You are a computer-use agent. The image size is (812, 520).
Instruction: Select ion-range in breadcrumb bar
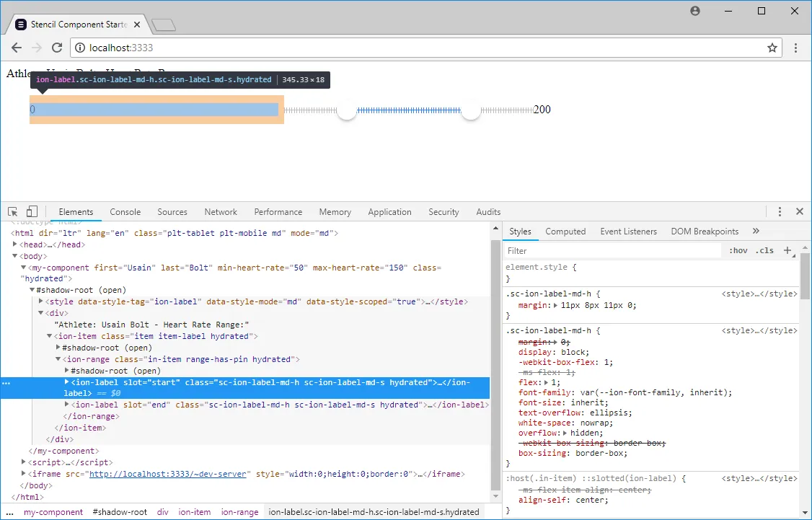tap(239, 512)
